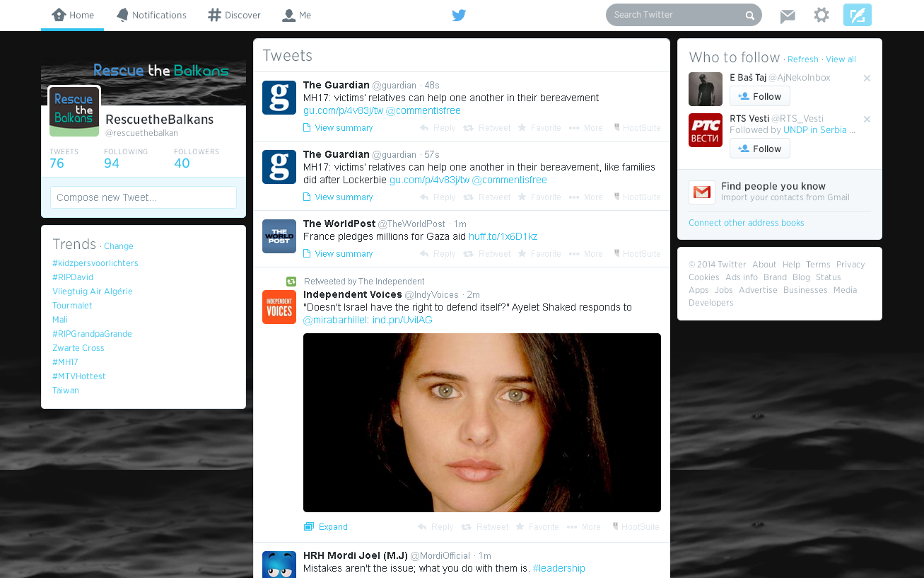Open direct messages envelope icon

tap(788, 16)
